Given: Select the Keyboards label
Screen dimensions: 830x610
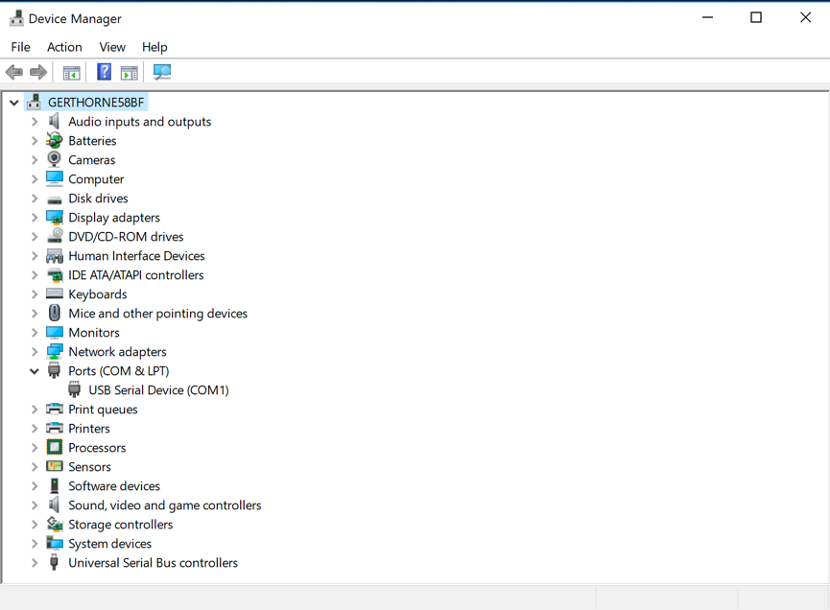Looking at the screenshot, I should [x=98, y=294].
